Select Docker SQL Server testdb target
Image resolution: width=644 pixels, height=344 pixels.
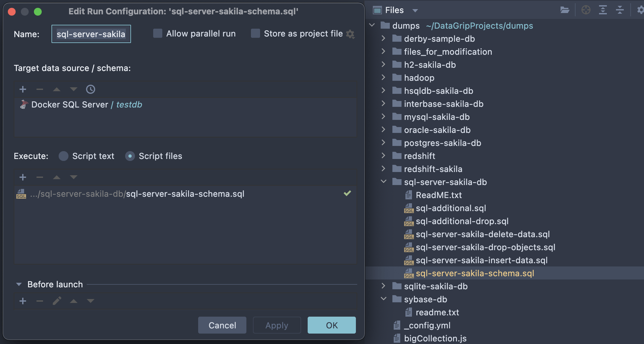pos(86,105)
